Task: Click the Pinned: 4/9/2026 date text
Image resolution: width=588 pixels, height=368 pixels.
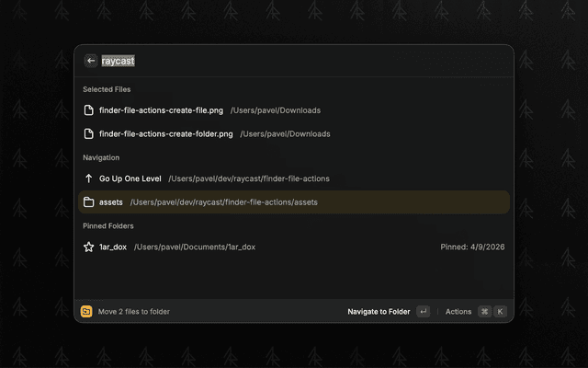Action: 472,247
